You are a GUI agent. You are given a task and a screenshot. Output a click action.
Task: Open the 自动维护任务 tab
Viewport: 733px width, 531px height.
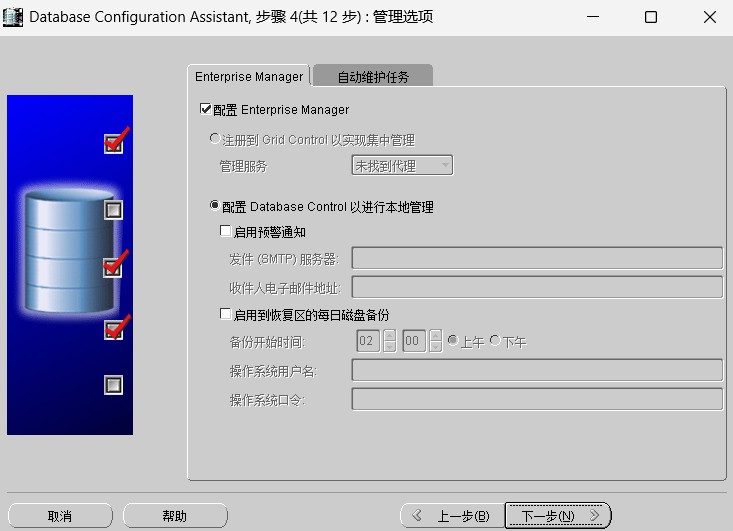(373, 76)
